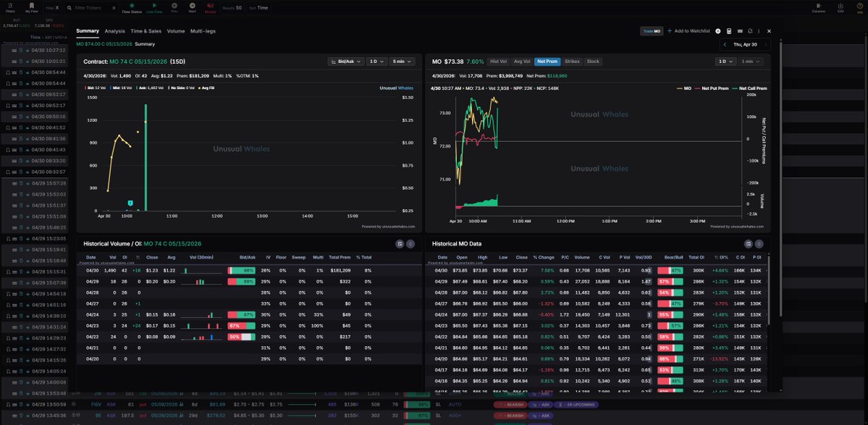Open the Results 50 selector
This screenshot has width=868, height=425.
[232, 8]
